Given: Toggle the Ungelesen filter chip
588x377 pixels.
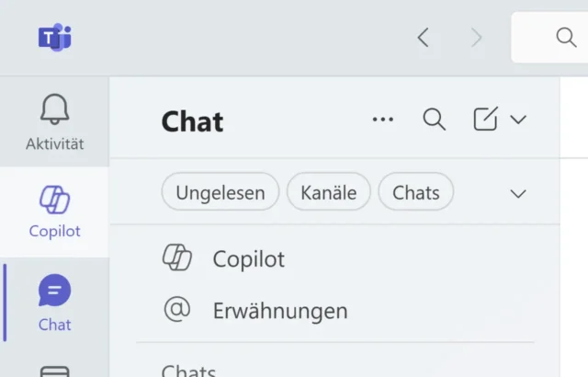Looking at the screenshot, I should pos(220,192).
